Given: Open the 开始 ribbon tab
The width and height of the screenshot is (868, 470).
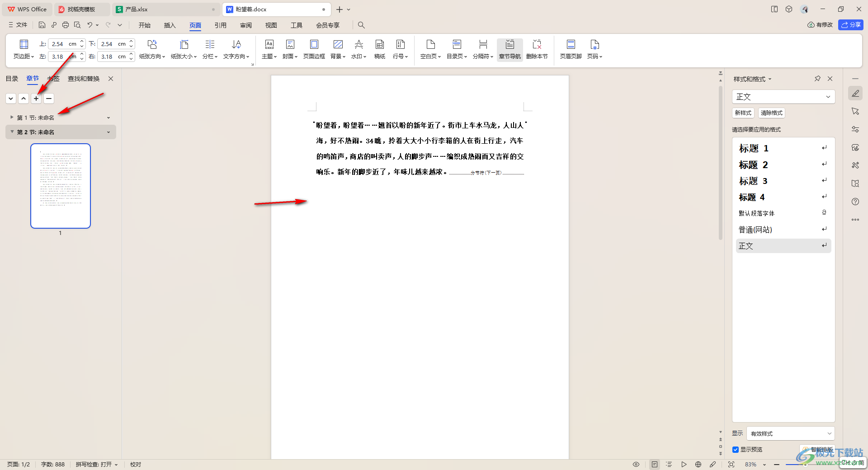Looking at the screenshot, I should [145, 25].
